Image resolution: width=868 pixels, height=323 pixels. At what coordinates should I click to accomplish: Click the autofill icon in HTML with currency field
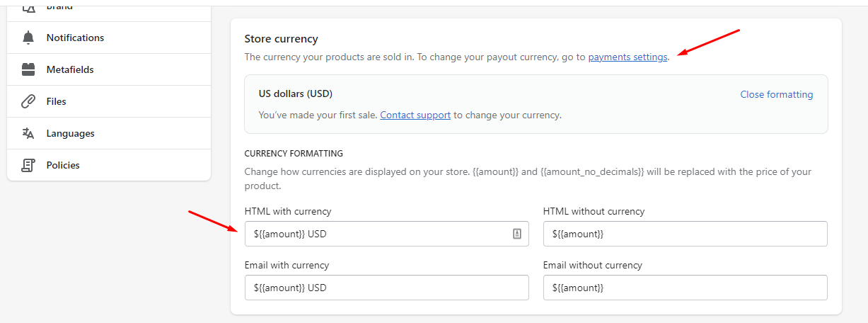click(x=517, y=234)
